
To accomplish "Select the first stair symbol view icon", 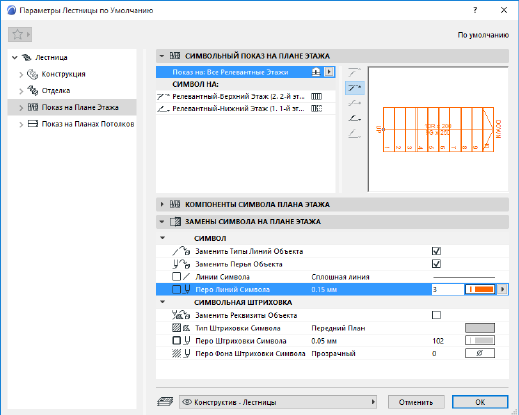I will (x=354, y=72).
